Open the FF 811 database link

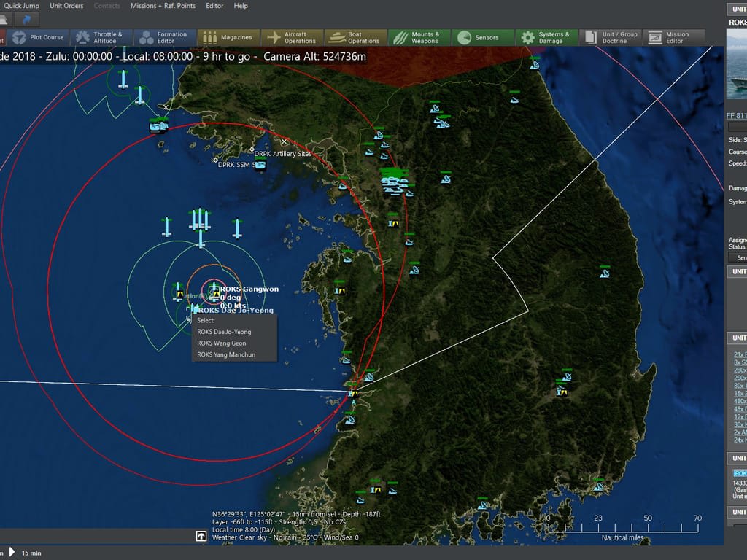[737, 116]
